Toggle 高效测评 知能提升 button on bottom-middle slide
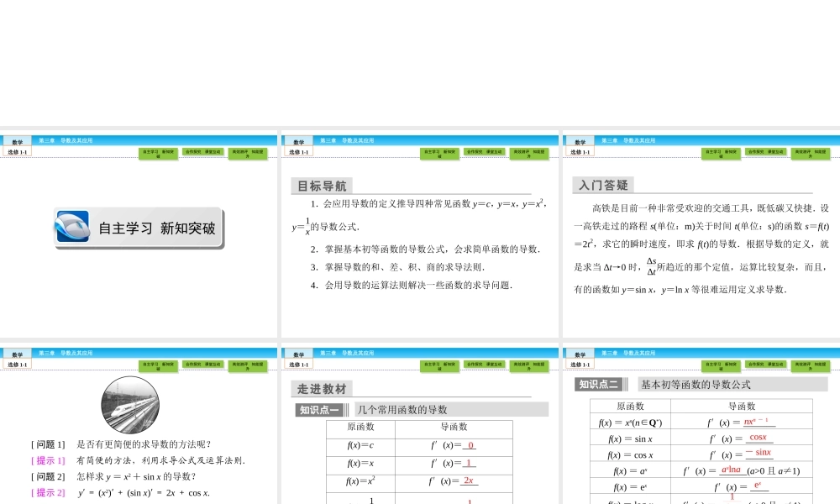Image resolution: width=840 pixels, height=504 pixels. tap(529, 365)
